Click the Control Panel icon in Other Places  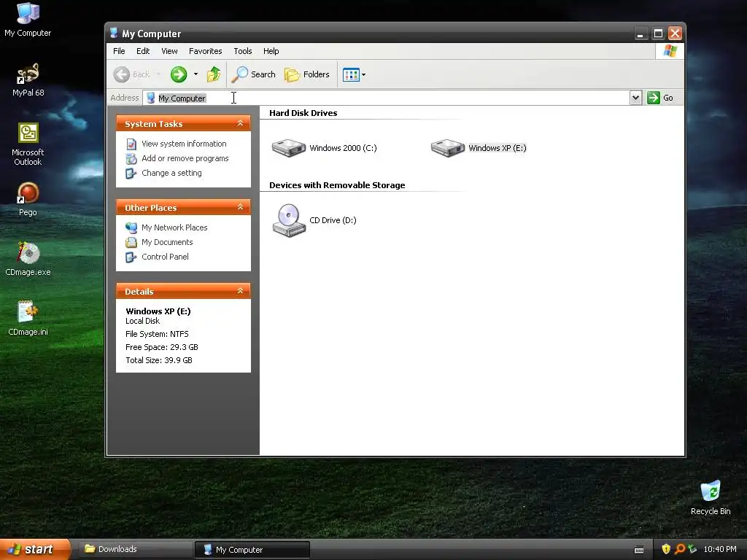tap(131, 257)
